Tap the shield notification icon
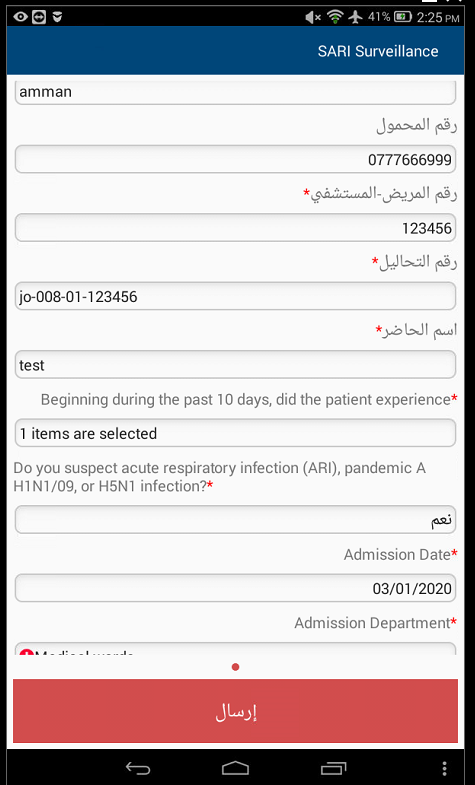This screenshot has width=475, height=785. click(x=57, y=17)
